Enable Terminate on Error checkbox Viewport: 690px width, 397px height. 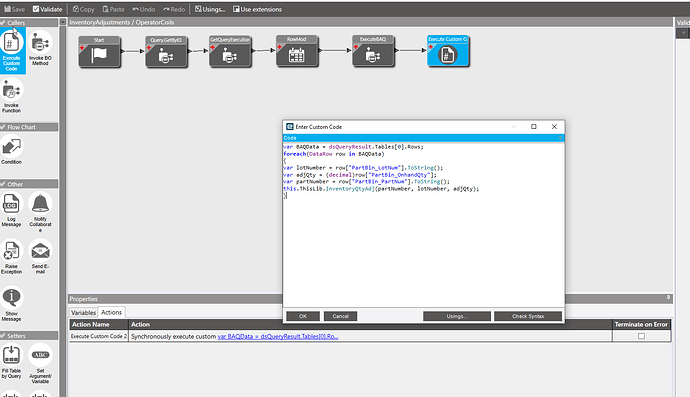pos(641,336)
